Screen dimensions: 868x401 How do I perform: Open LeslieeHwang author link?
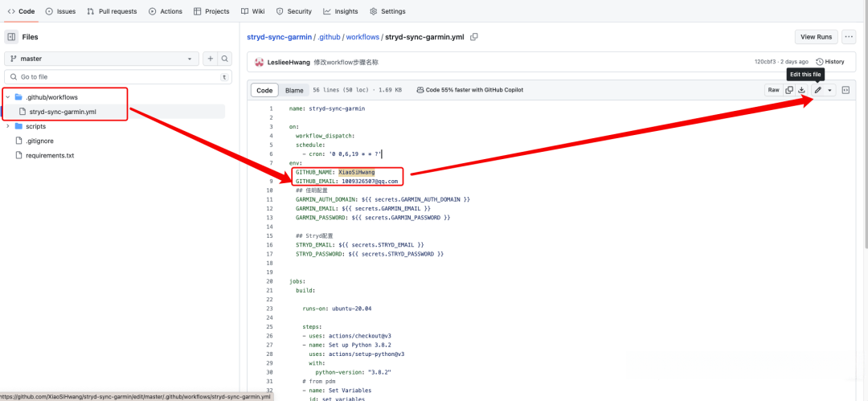pyautogui.click(x=288, y=62)
